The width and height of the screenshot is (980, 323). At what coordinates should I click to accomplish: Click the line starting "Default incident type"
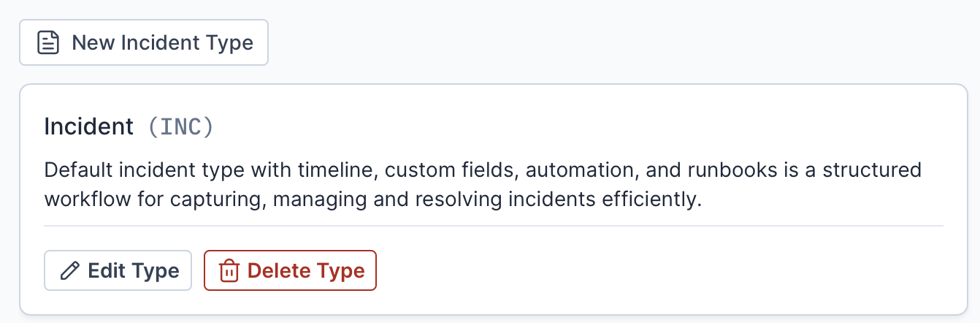(482, 171)
